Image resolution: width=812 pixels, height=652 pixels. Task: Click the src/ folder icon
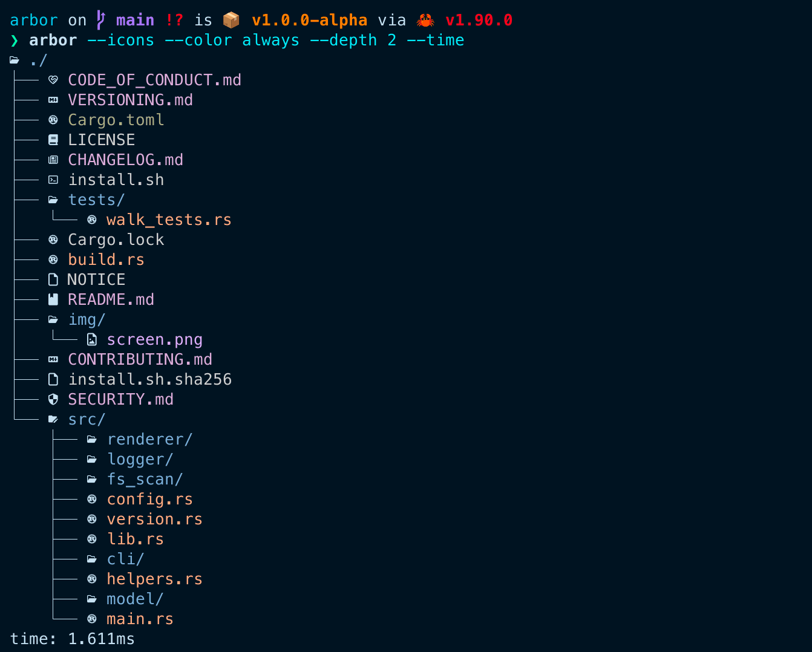[x=53, y=419]
